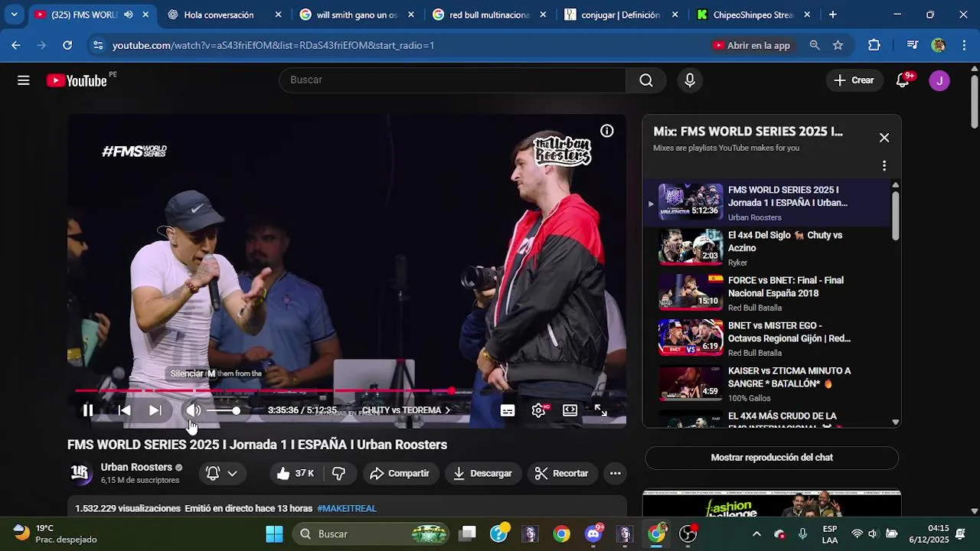Screen dimensions: 980x551
Task: Select current FMS WORLD SERIES playlist item
Action: point(766,203)
